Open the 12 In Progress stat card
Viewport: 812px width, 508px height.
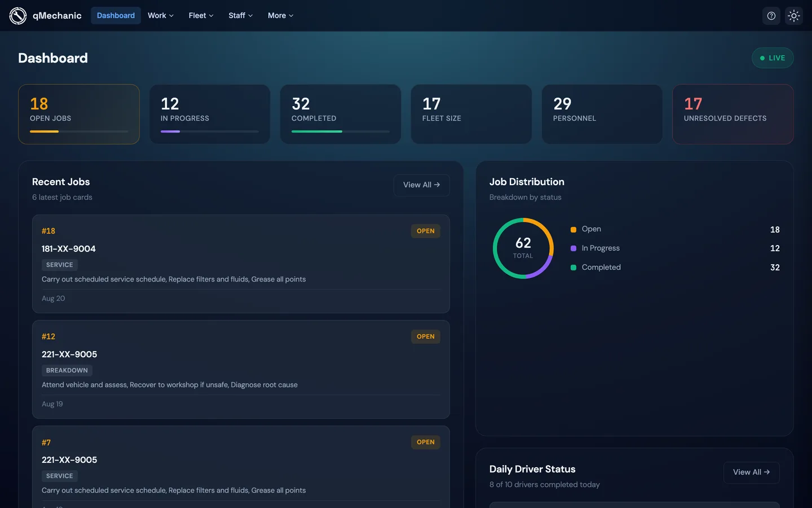click(210, 114)
